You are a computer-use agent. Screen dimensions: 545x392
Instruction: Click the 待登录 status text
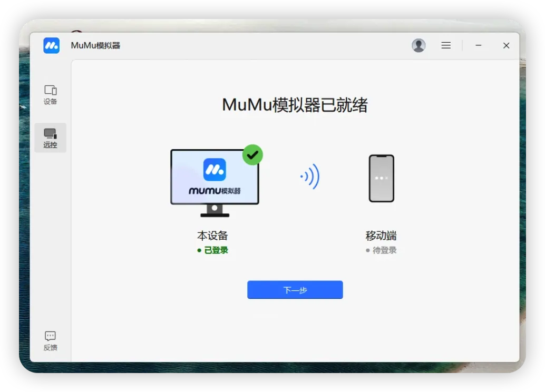point(384,250)
